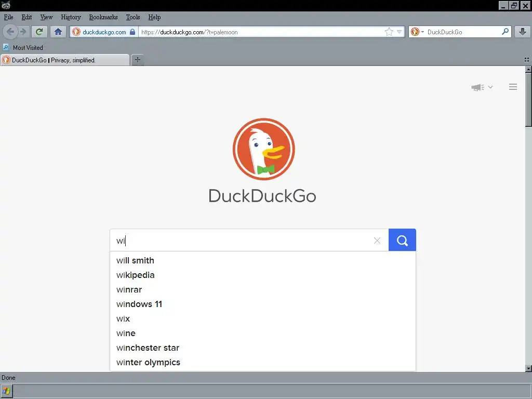Image resolution: width=532 pixels, height=399 pixels.
Task: Reload the current page
Action: pyautogui.click(x=39, y=32)
